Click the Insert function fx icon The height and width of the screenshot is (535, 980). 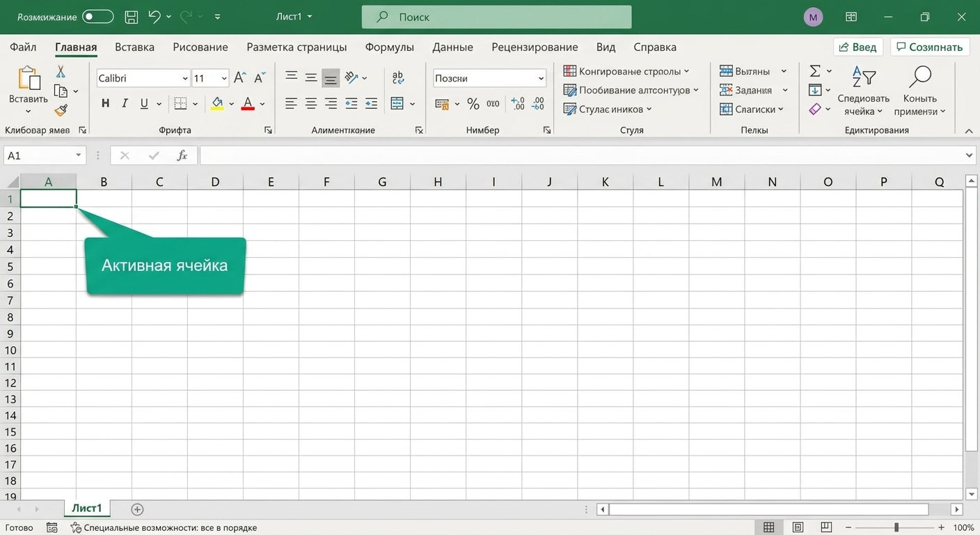(x=182, y=155)
